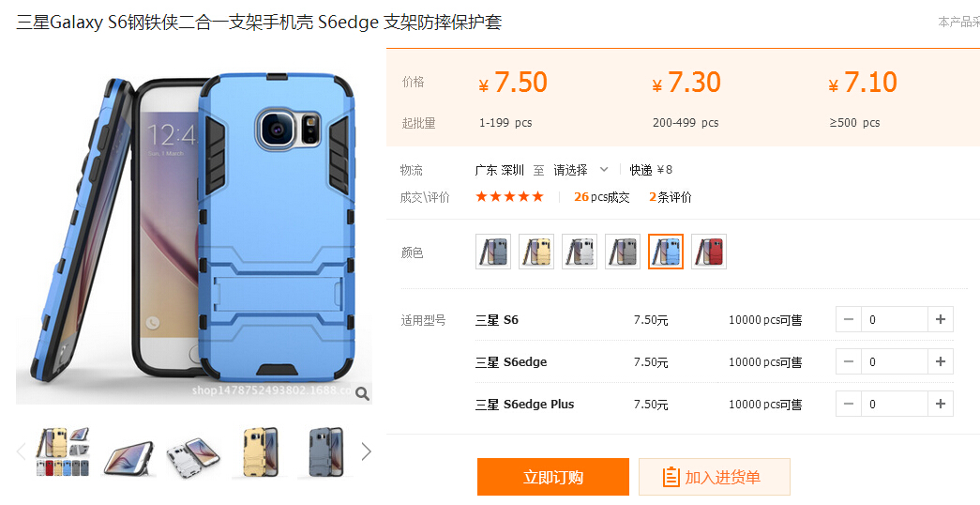
Task: Open the 26 pcs成交 transactions link
Action: click(601, 197)
